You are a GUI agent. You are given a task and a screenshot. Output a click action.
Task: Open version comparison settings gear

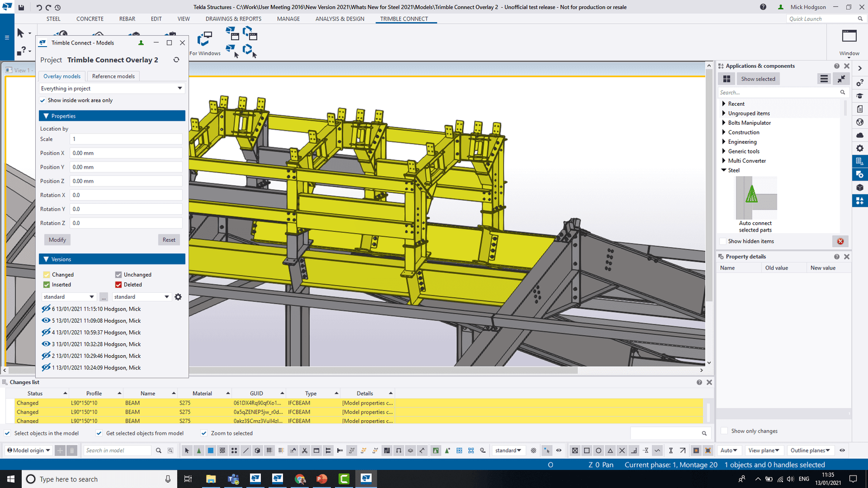(x=178, y=297)
